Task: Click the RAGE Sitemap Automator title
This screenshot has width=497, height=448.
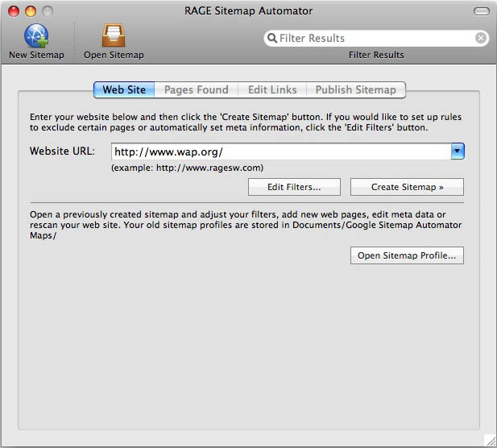Action: click(x=248, y=10)
